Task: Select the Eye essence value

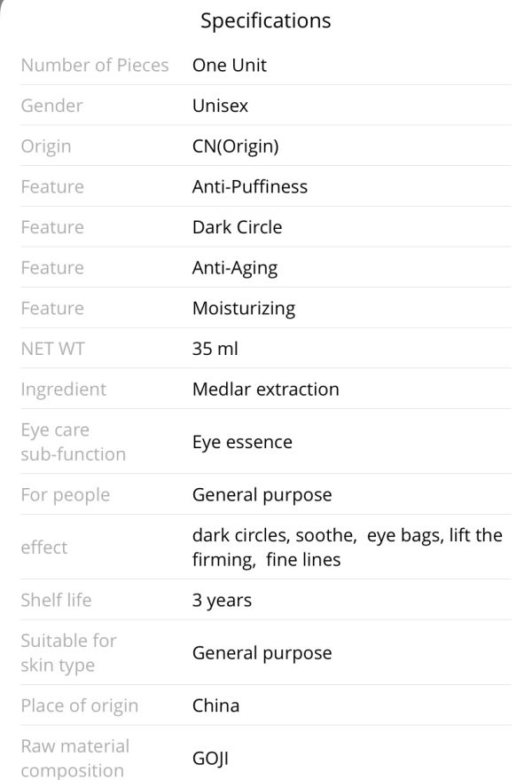Action: (x=242, y=442)
